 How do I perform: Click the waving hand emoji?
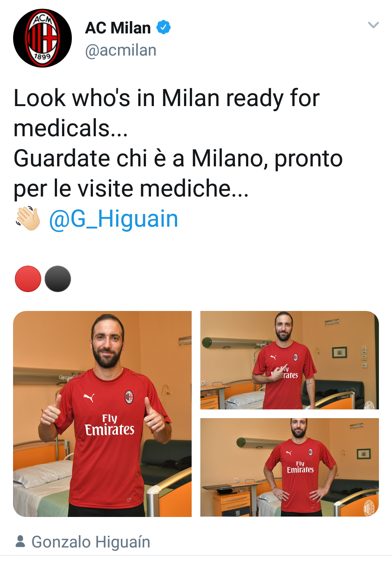click(x=28, y=219)
